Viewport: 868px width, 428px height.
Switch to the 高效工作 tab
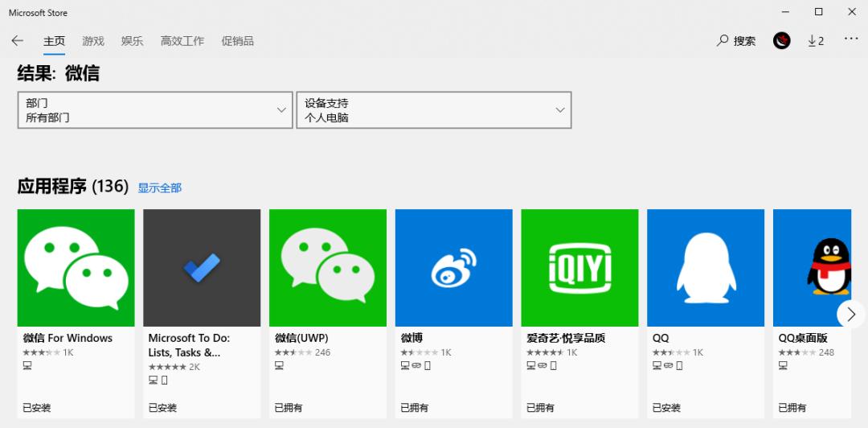click(x=182, y=41)
